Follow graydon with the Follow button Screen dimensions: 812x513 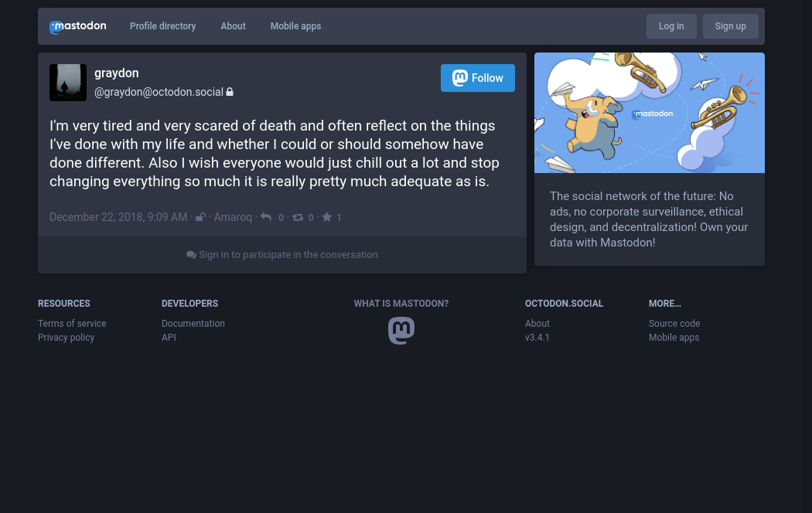point(478,78)
